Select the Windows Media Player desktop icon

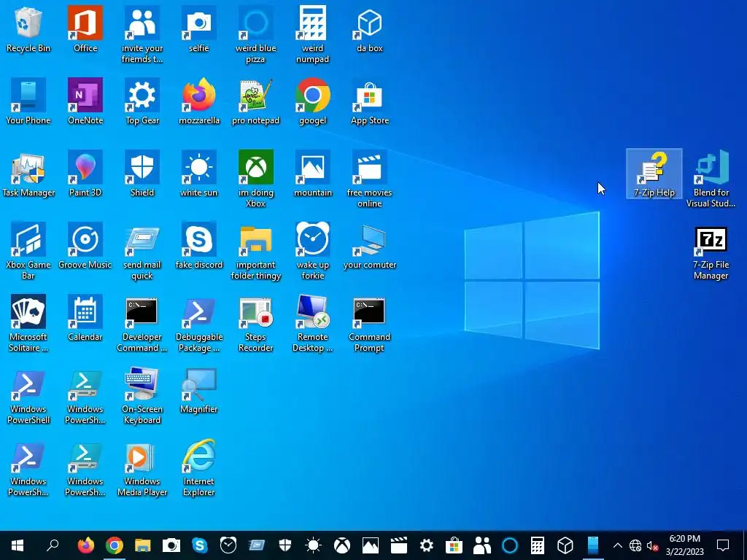(142, 468)
